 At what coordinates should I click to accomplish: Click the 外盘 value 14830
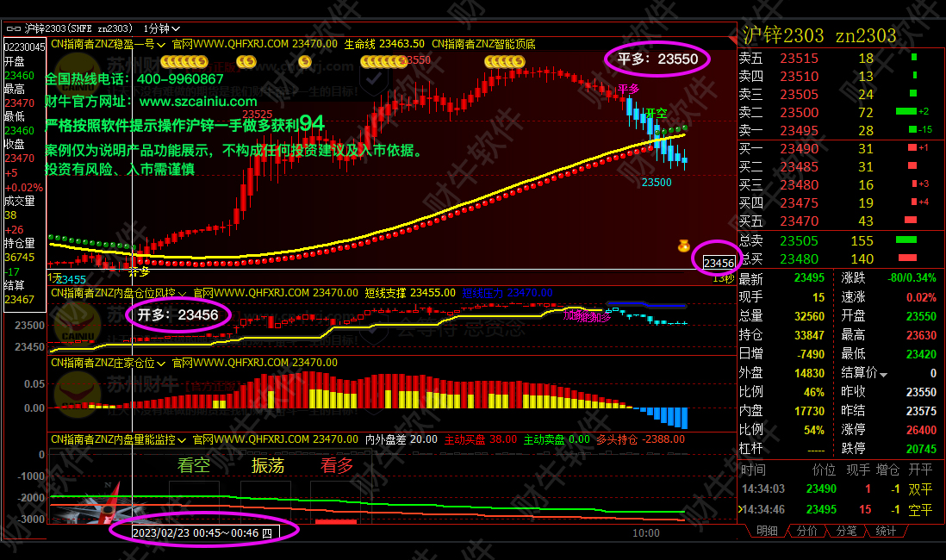(809, 373)
